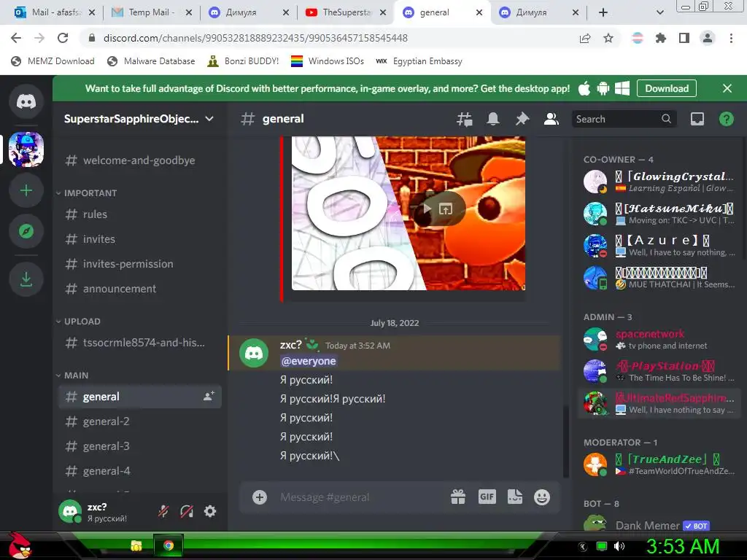Bookmark this page with the star icon
This screenshot has width=747, height=560.
(608, 38)
